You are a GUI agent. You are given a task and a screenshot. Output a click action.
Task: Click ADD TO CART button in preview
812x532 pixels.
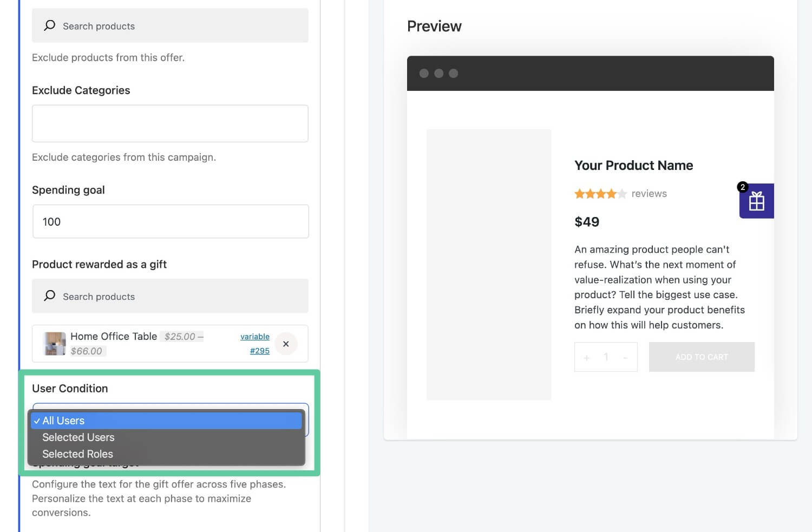point(702,357)
